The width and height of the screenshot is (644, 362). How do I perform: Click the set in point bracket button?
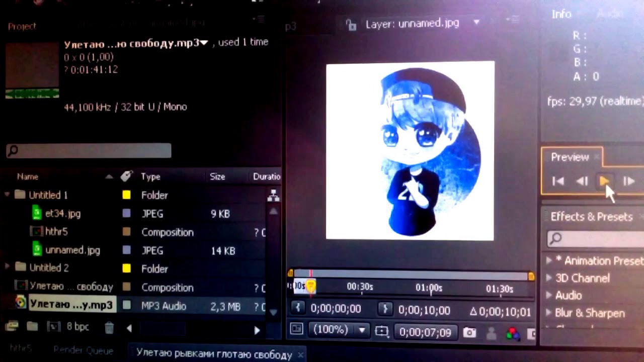pos(297,308)
